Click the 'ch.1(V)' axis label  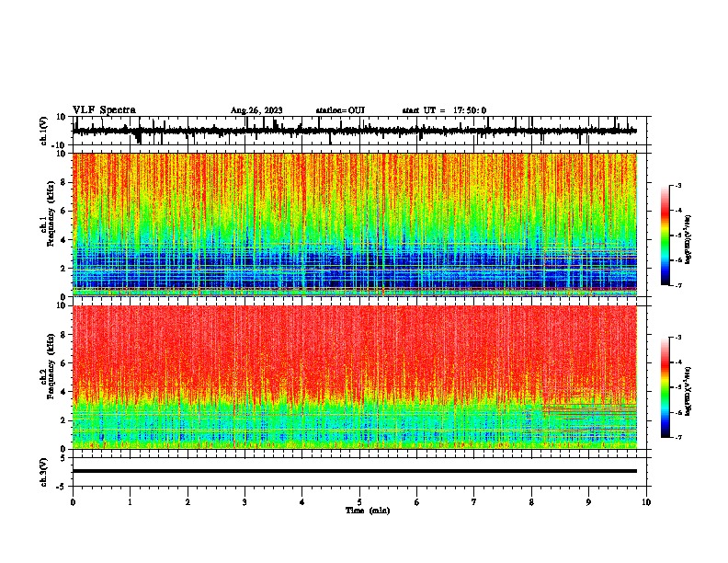click(x=44, y=131)
